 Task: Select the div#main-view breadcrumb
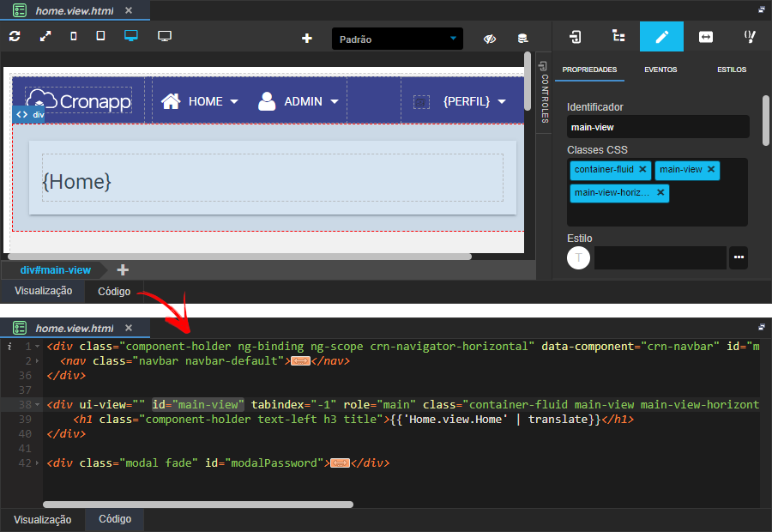coord(55,270)
